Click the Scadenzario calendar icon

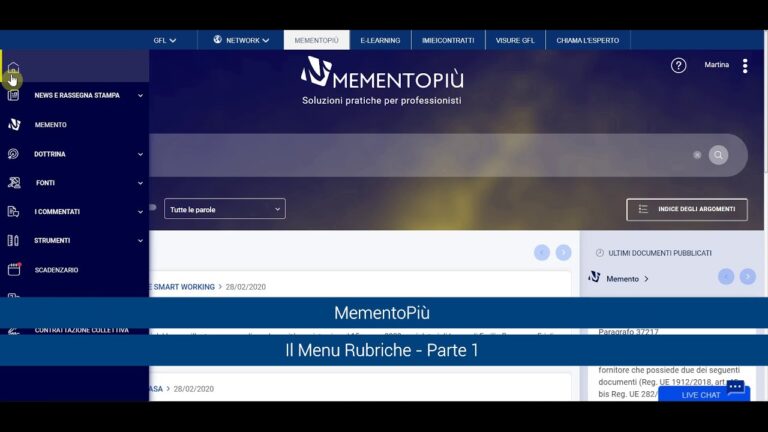pyautogui.click(x=14, y=269)
